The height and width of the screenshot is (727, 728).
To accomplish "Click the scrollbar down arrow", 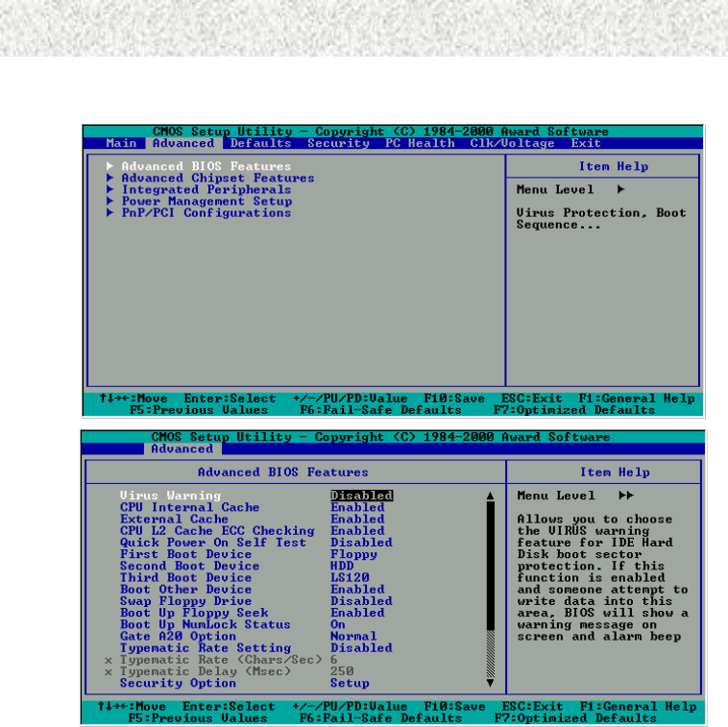I will coord(490,683).
